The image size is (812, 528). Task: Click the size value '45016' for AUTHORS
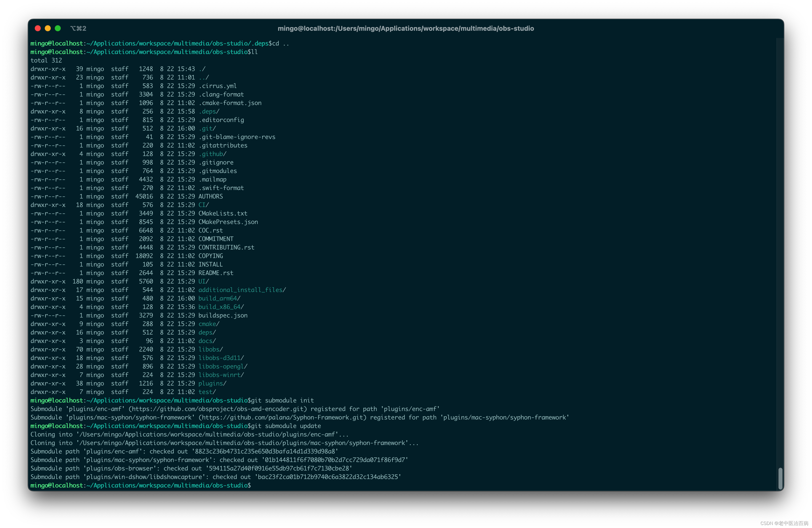click(x=144, y=196)
